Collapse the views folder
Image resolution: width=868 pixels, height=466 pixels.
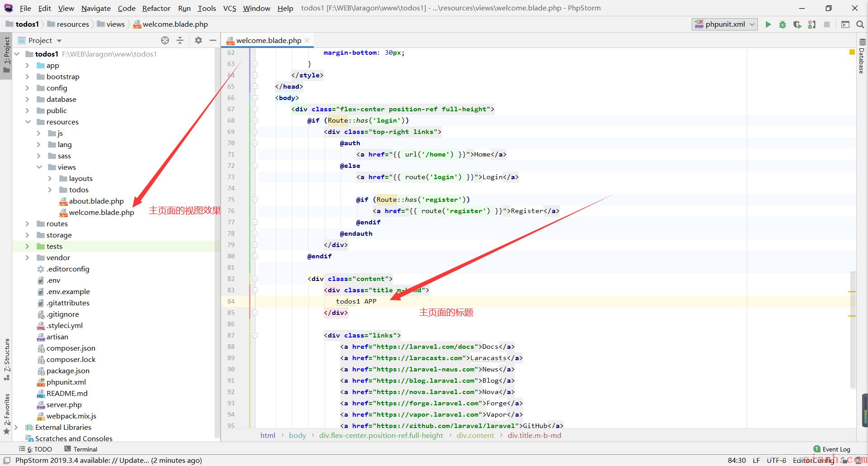[x=39, y=167]
